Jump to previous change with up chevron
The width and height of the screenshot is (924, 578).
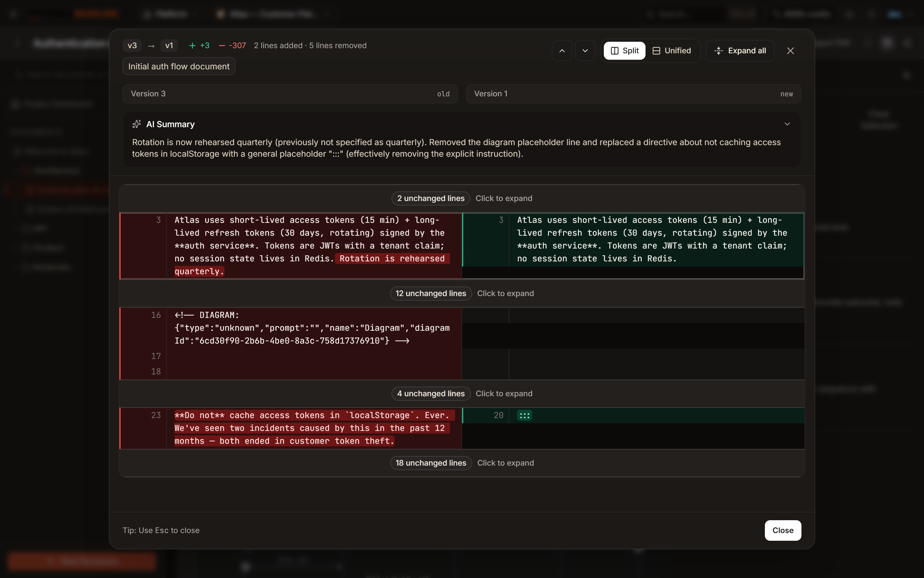tap(562, 51)
